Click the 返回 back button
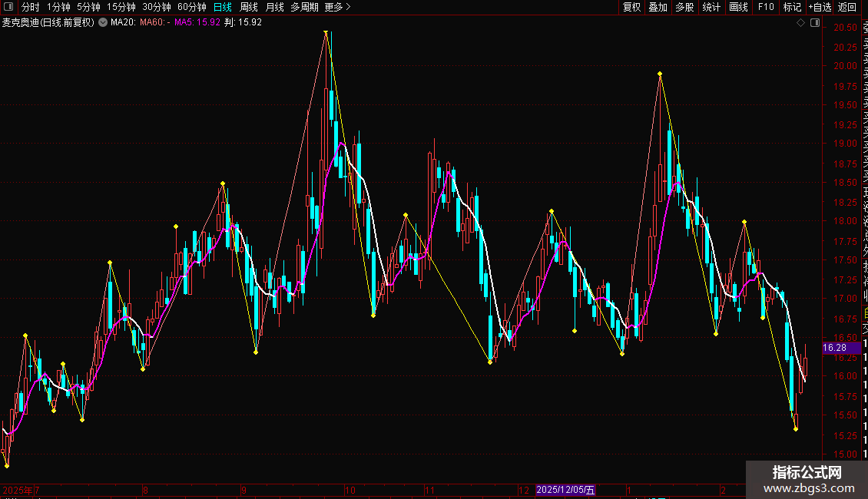Image resolution: width=868 pixels, height=499 pixels. pos(847,7)
